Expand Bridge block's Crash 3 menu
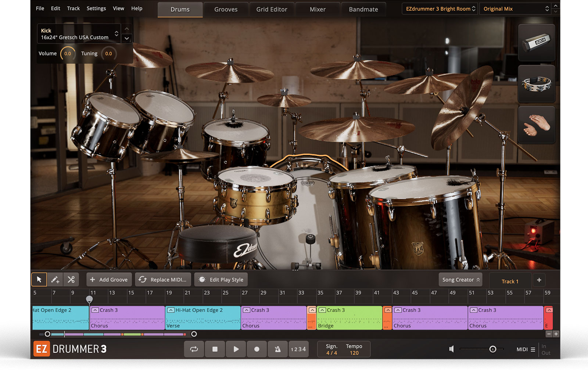 [322, 310]
